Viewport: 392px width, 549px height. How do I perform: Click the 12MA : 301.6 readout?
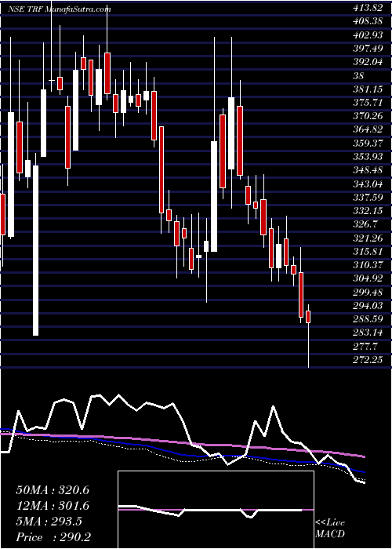pyautogui.click(x=53, y=505)
